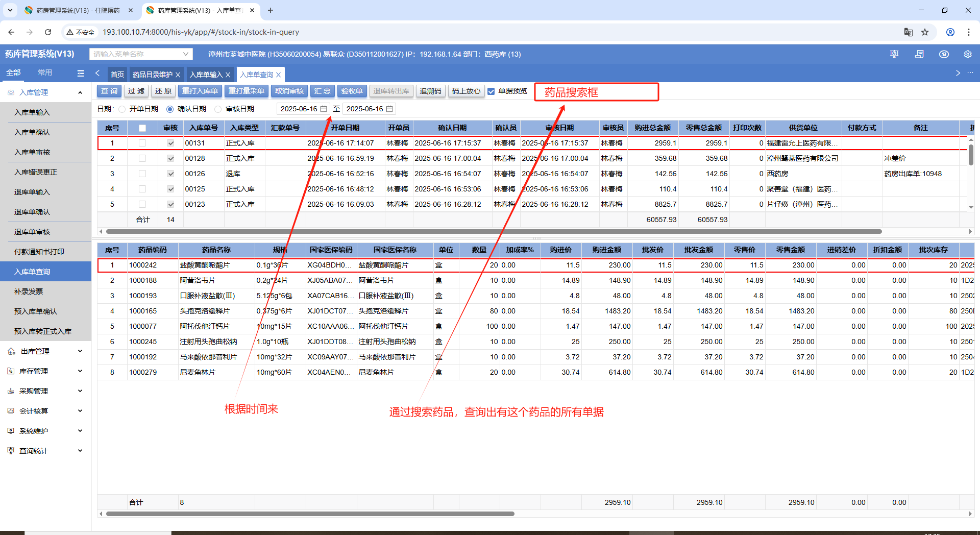
Task: Open the settings gear in the app header
Action: (x=968, y=54)
